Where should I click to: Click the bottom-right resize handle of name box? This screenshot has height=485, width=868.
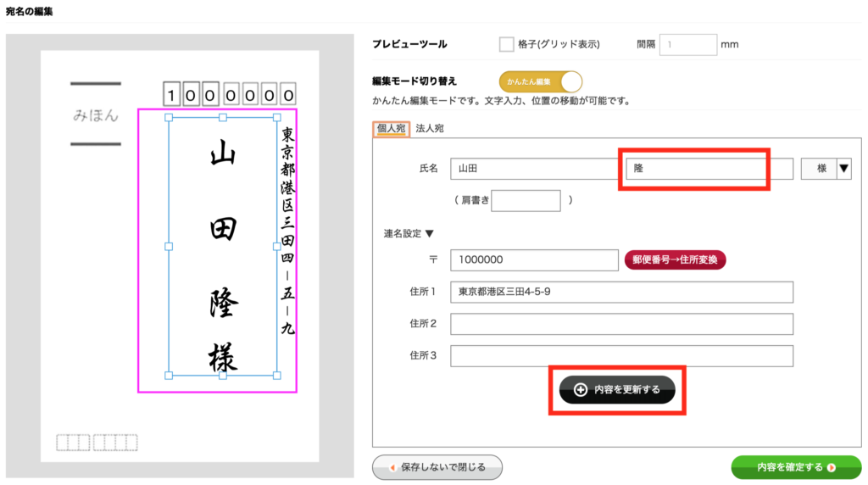[277, 376]
